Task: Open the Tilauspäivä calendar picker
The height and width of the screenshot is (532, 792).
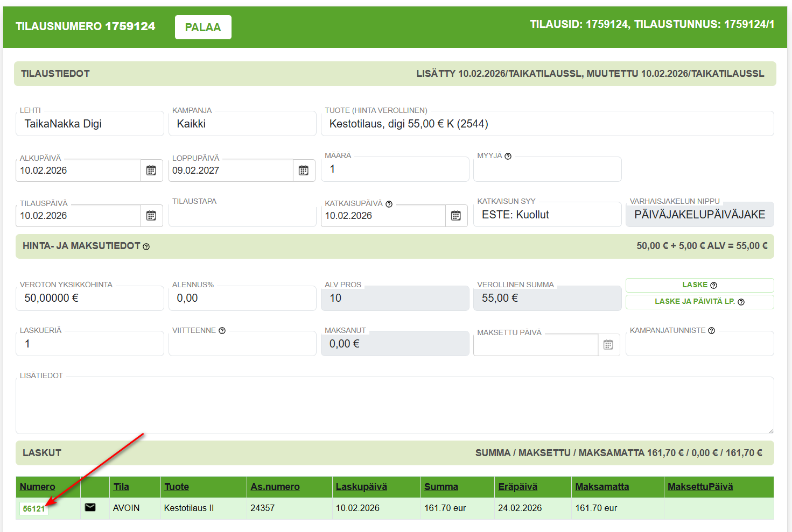Action: (x=151, y=216)
